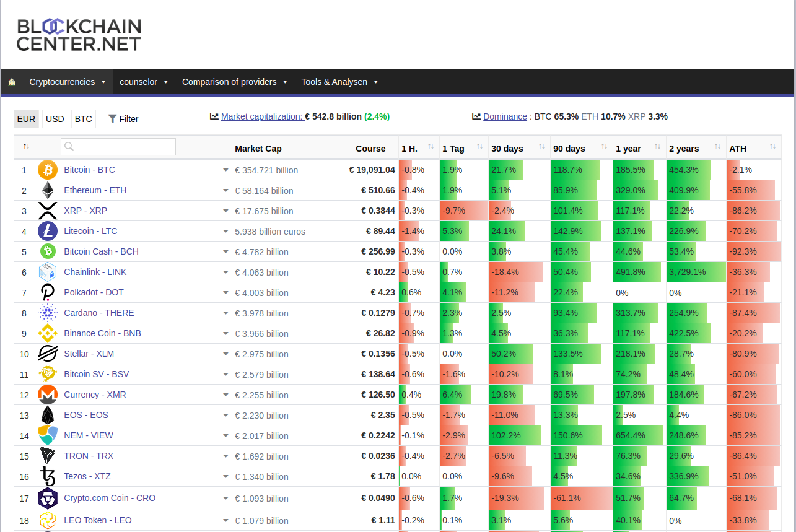The width and height of the screenshot is (796, 532).
Task: Click the Litecoin LTC coin icon
Action: point(48,231)
